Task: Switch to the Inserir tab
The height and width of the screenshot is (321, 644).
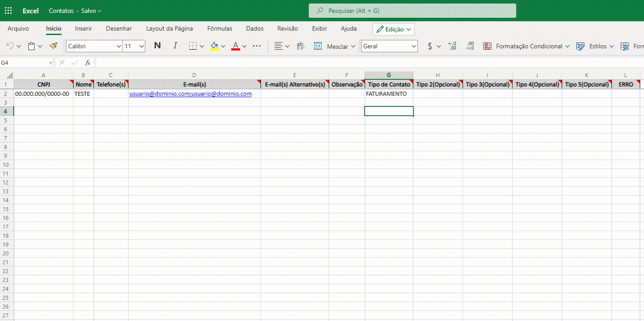Action: pyautogui.click(x=83, y=28)
